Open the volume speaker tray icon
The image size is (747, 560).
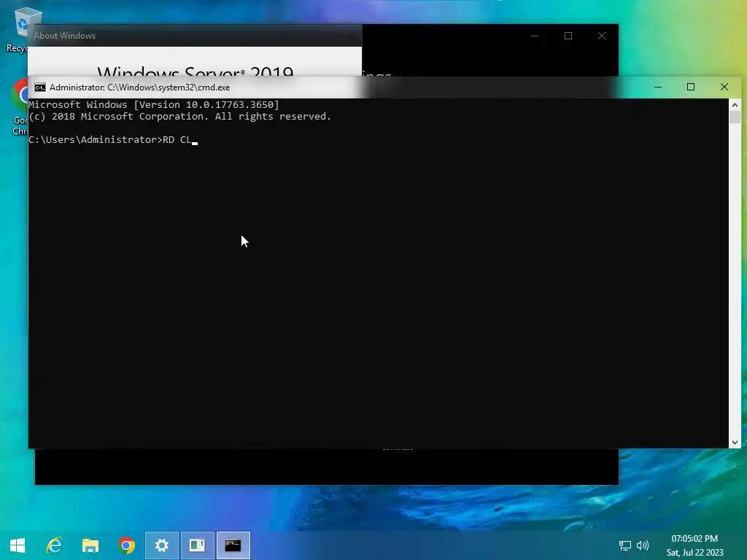(643, 545)
